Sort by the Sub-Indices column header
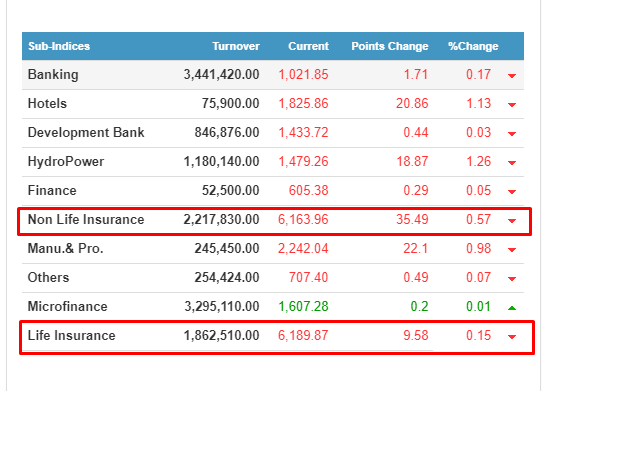 click(x=59, y=46)
